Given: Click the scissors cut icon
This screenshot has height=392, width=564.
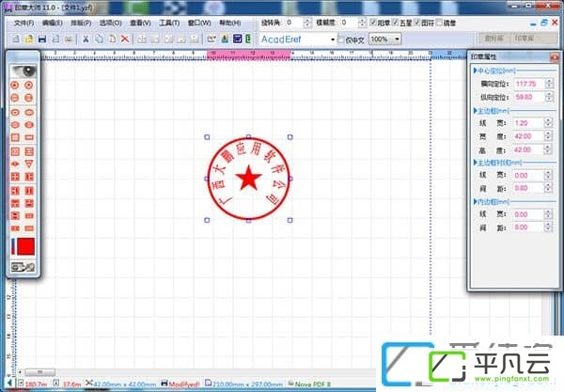Looking at the screenshot, I should [86, 39].
